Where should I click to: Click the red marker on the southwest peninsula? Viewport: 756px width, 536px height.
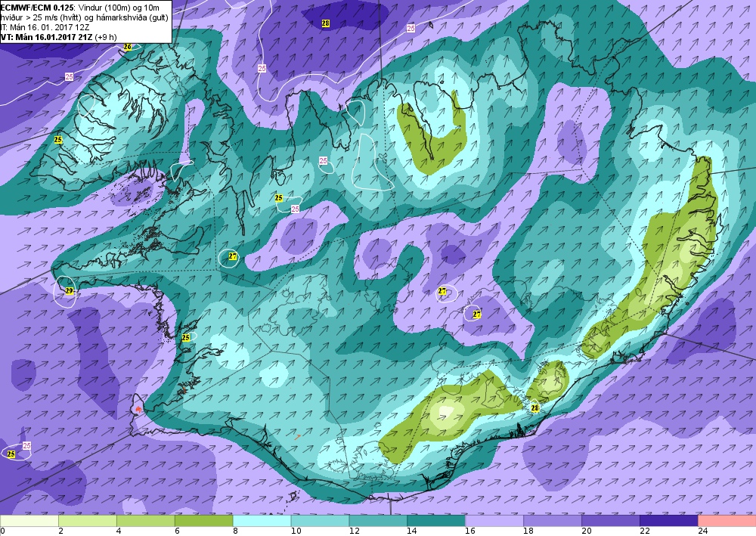pyautogui.click(x=138, y=409)
